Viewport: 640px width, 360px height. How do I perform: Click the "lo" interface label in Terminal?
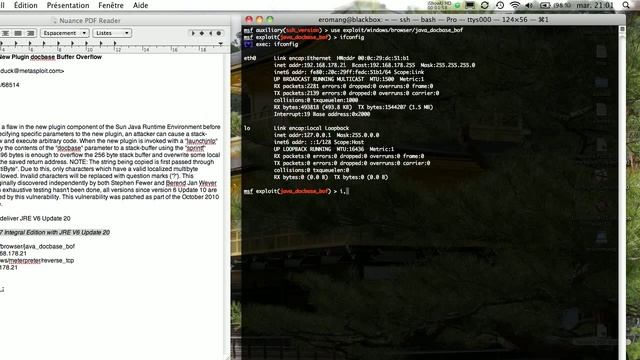(247, 128)
